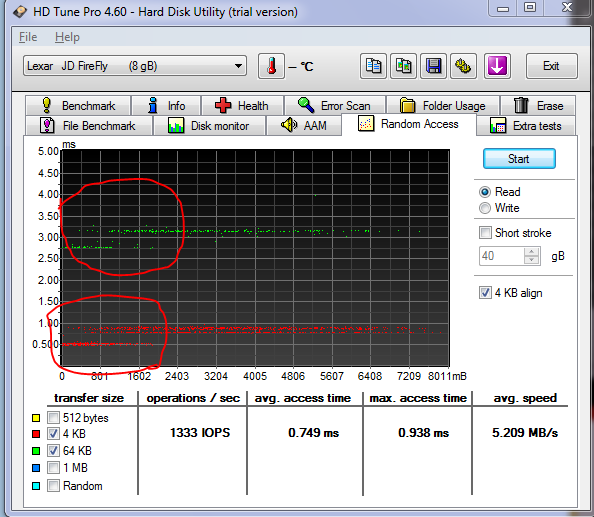The image size is (594, 517).
Task: Click the copy text to clipboard icon
Action: (x=373, y=66)
